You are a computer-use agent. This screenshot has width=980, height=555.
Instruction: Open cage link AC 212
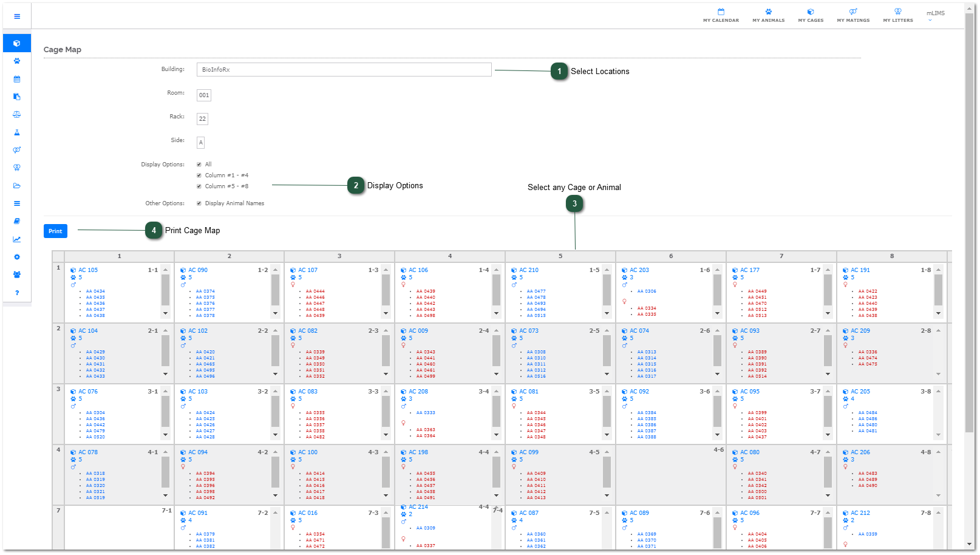tap(860, 513)
